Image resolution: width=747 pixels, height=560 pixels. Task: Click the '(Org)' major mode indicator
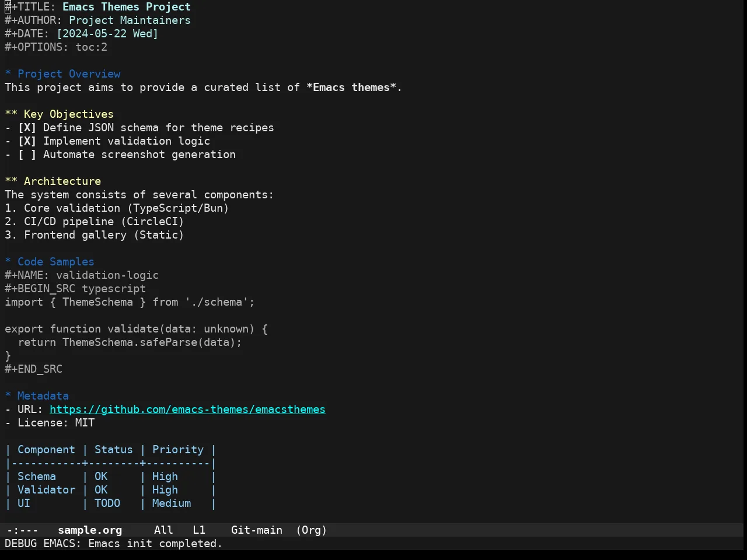click(311, 530)
